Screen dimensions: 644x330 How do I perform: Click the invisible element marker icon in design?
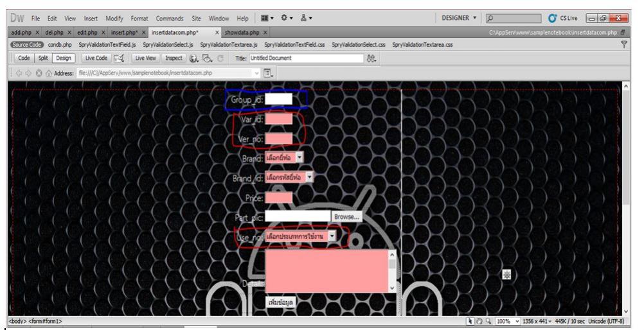(507, 275)
